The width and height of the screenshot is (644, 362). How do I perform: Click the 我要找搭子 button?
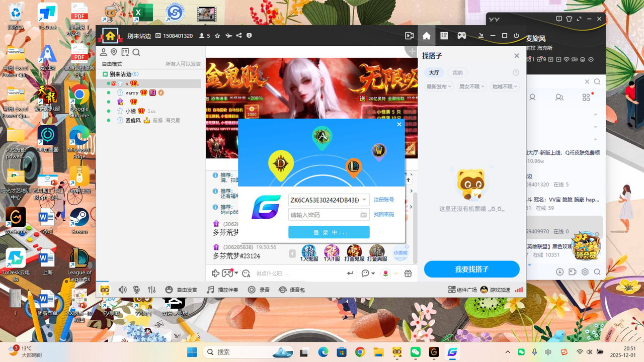(472, 269)
